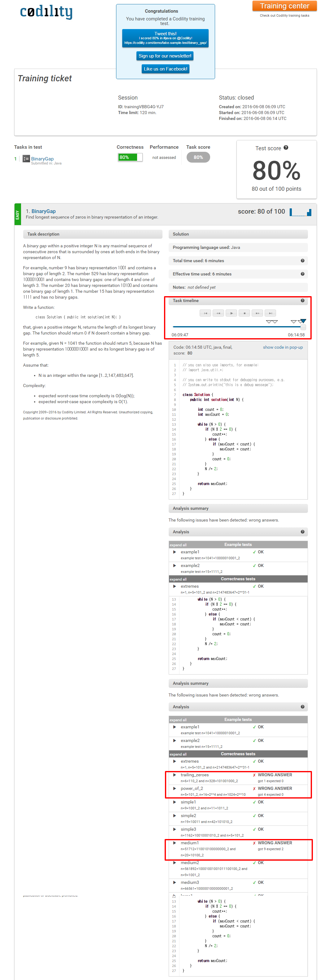Image resolution: width=320 pixels, height=980 pixels.
Task: Click the 'got 4 expected 0' text
Action: tap(270, 795)
